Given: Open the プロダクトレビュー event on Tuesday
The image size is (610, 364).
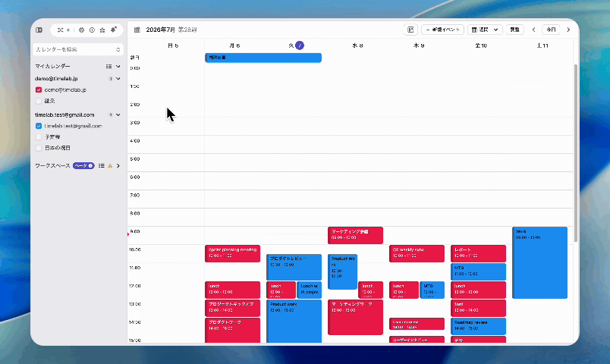Looking at the screenshot, I should pos(294,267).
